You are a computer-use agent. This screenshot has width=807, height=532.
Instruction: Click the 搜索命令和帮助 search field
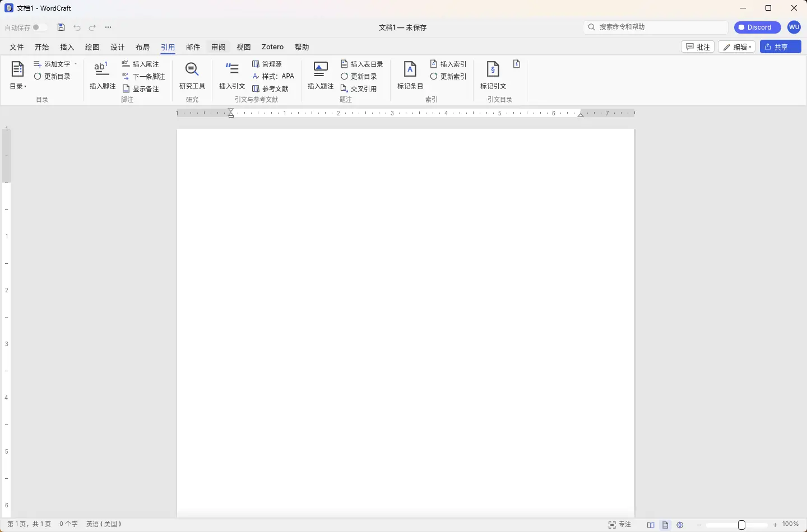click(656, 27)
